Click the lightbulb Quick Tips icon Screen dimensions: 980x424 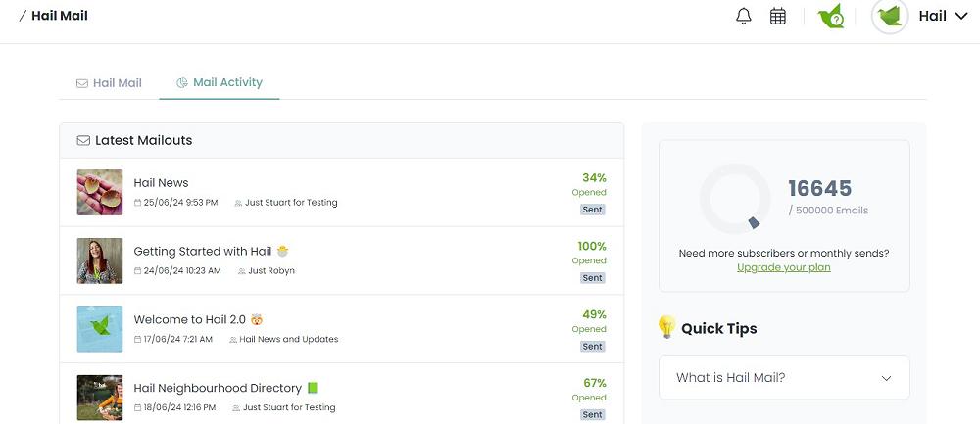(x=666, y=328)
